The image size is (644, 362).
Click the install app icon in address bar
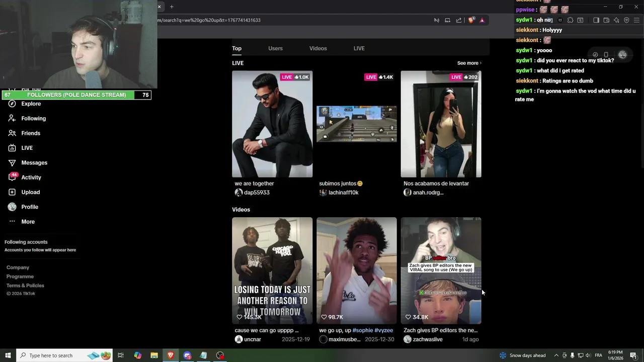[447, 20]
